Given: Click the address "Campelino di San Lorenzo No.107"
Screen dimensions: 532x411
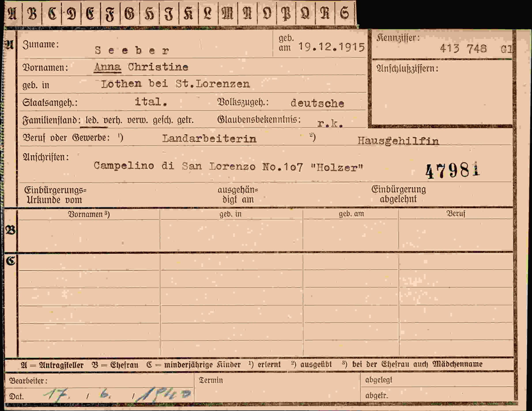Looking at the screenshot, I should tap(198, 166).
